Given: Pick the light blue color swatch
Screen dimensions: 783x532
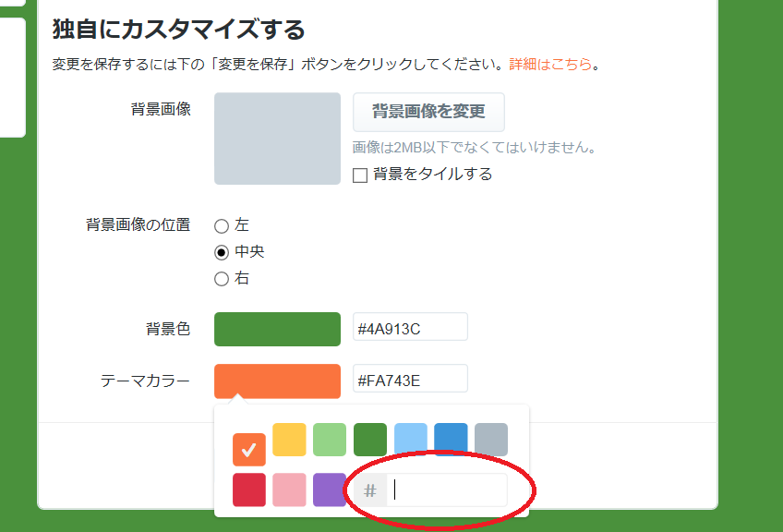Looking at the screenshot, I should [x=411, y=440].
